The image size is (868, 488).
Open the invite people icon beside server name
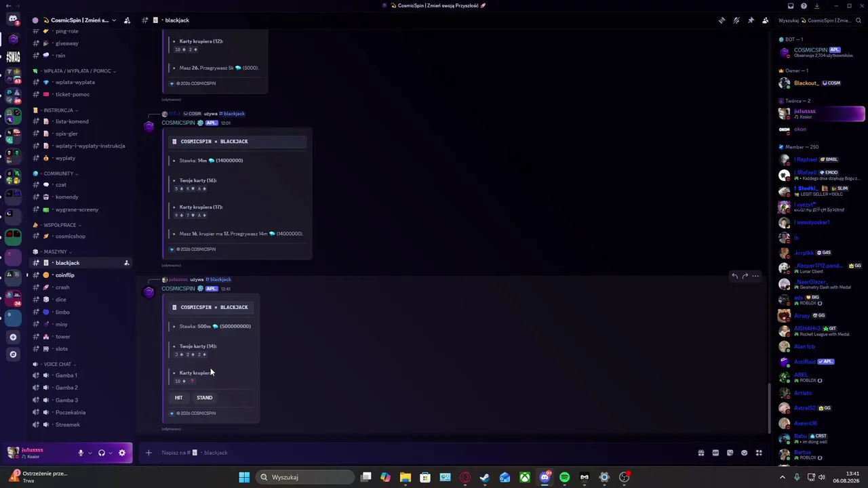pos(127,20)
